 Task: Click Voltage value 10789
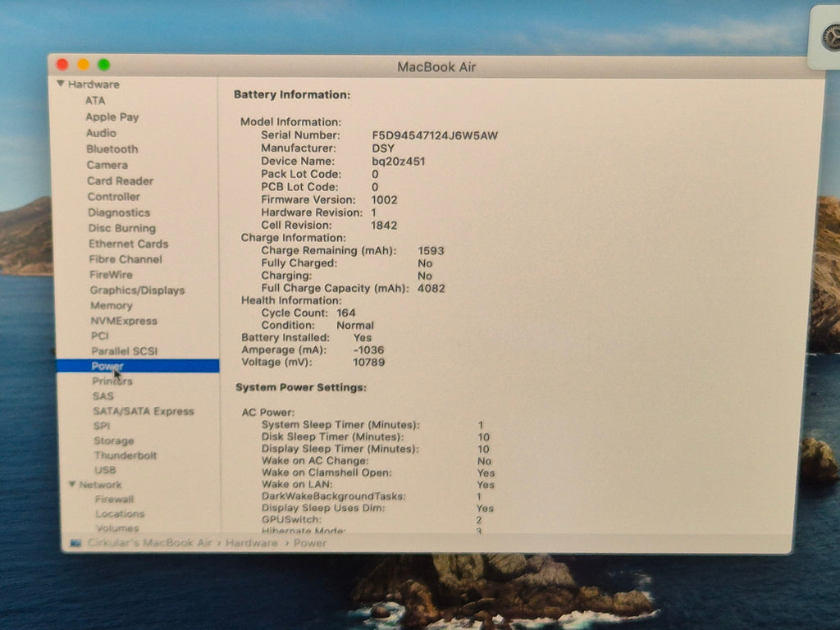tap(368, 362)
